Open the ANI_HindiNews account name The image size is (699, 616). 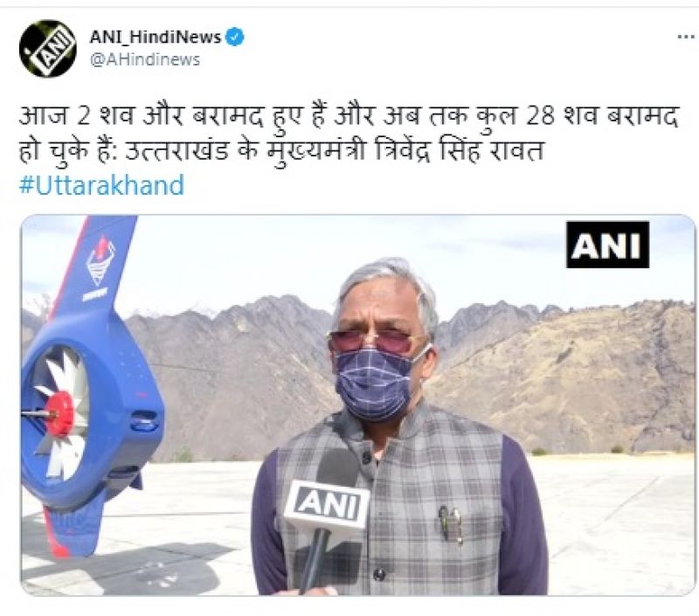pyautogui.click(x=156, y=37)
